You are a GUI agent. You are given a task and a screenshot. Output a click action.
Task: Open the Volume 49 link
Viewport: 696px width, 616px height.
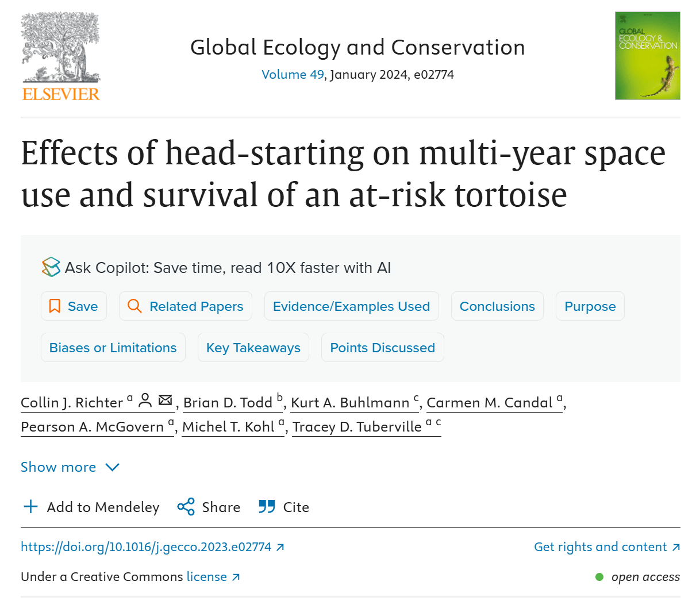pos(293,75)
